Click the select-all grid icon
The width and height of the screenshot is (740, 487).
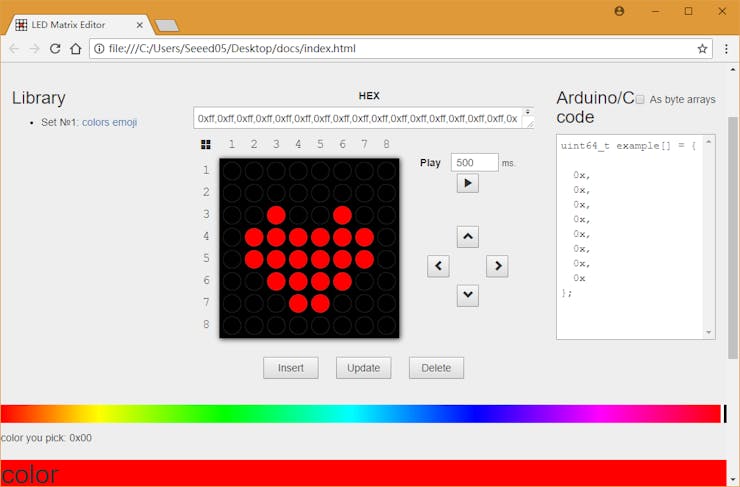(206, 145)
